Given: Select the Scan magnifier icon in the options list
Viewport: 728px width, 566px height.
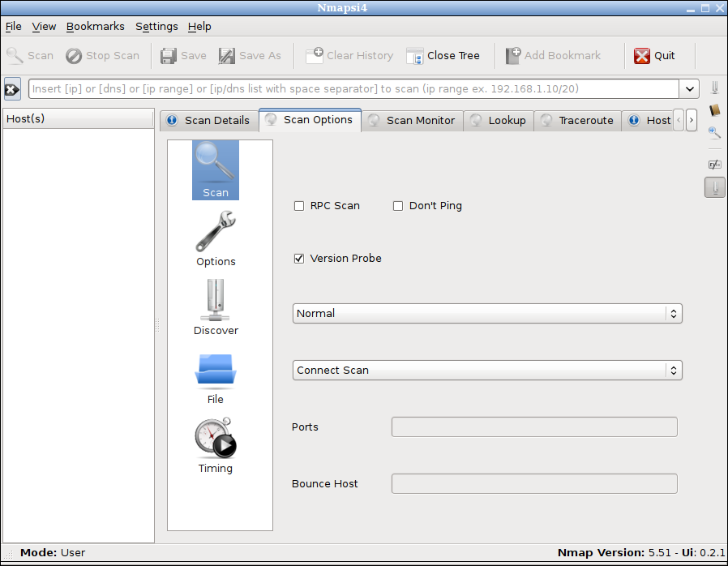Looking at the screenshot, I should coord(216,170).
